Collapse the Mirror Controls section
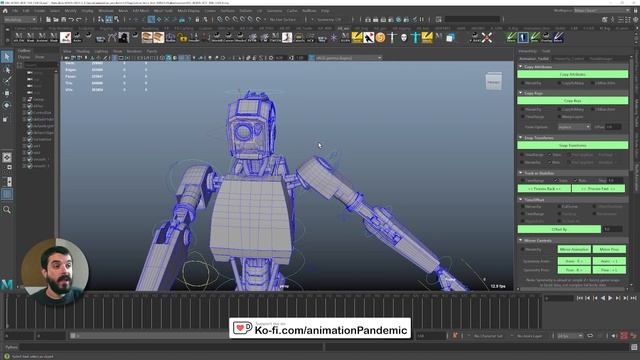Image resolution: width=640 pixels, height=360 pixels. pos(520,240)
